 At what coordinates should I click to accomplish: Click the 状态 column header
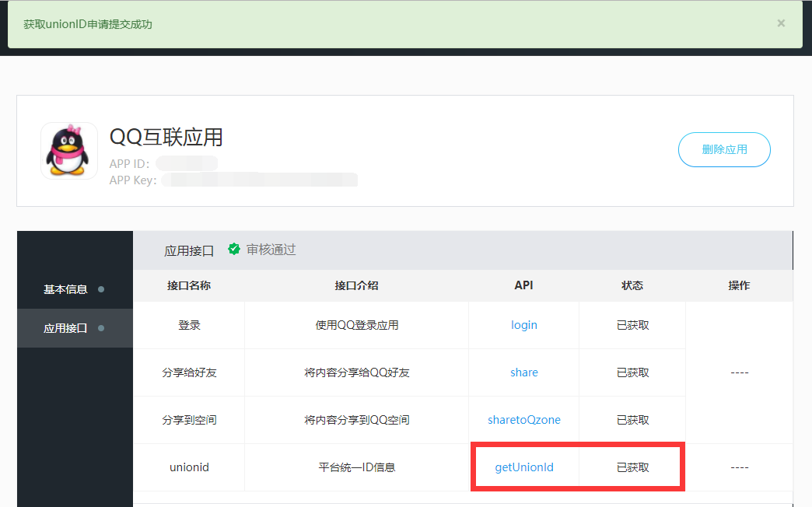coord(632,286)
